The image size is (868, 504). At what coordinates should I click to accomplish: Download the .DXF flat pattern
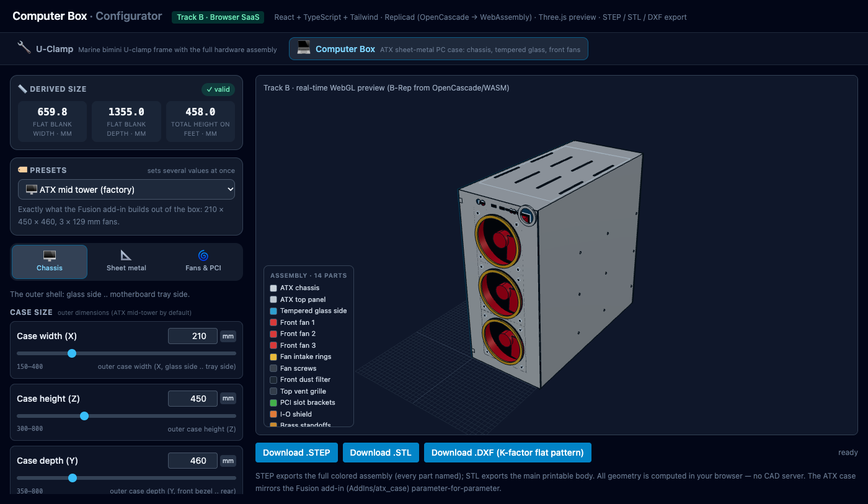[508, 453]
